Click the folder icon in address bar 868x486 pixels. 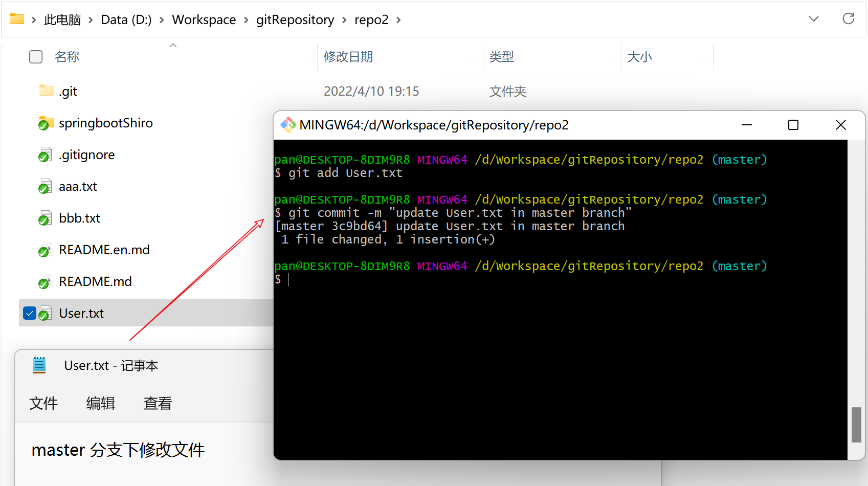(17, 19)
